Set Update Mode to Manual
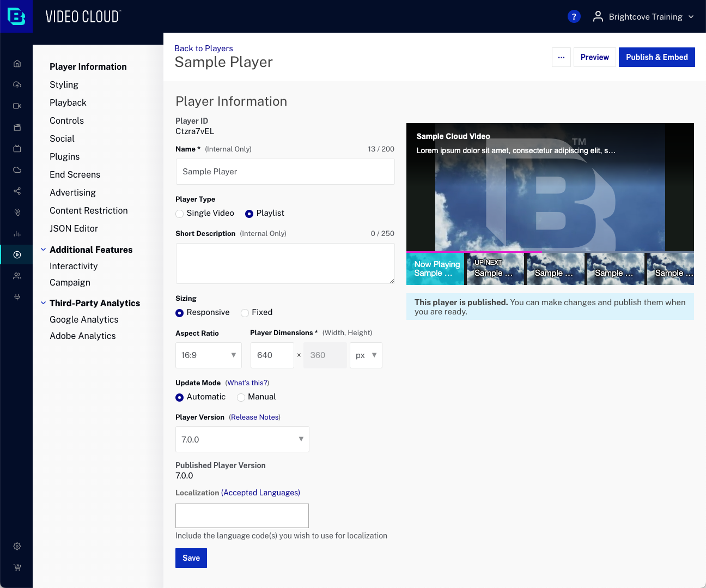The height and width of the screenshot is (588, 706). pos(241,397)
